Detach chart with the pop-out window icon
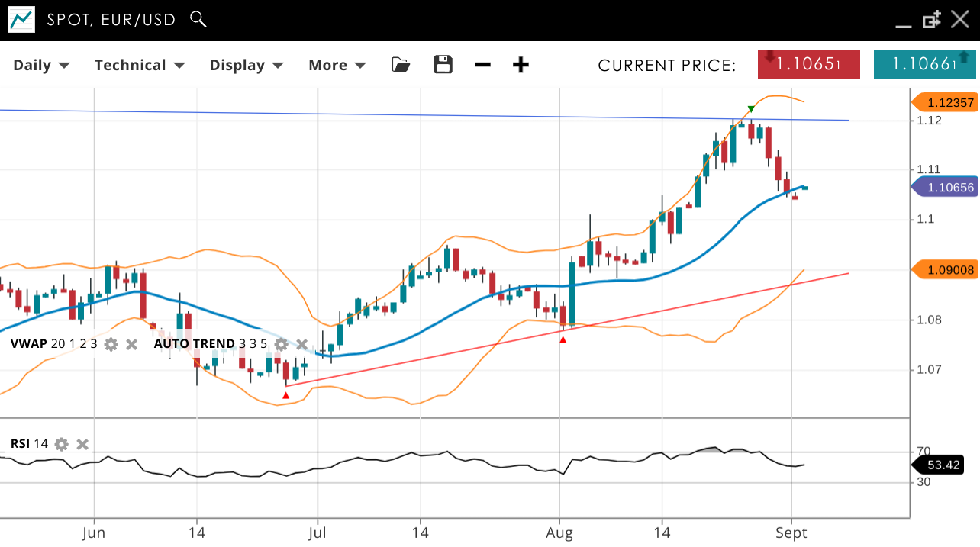980x547 pixels. [x=931, y=20]
